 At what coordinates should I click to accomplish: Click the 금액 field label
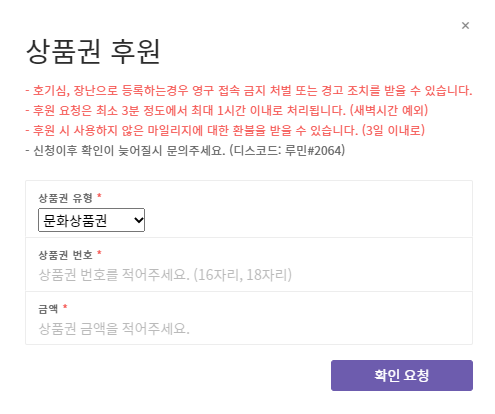click(x=48, y=309)
